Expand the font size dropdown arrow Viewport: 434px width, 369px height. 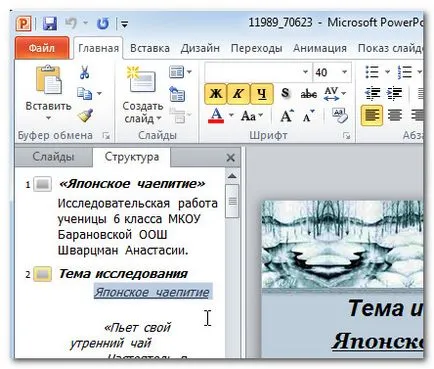(345, 72)
